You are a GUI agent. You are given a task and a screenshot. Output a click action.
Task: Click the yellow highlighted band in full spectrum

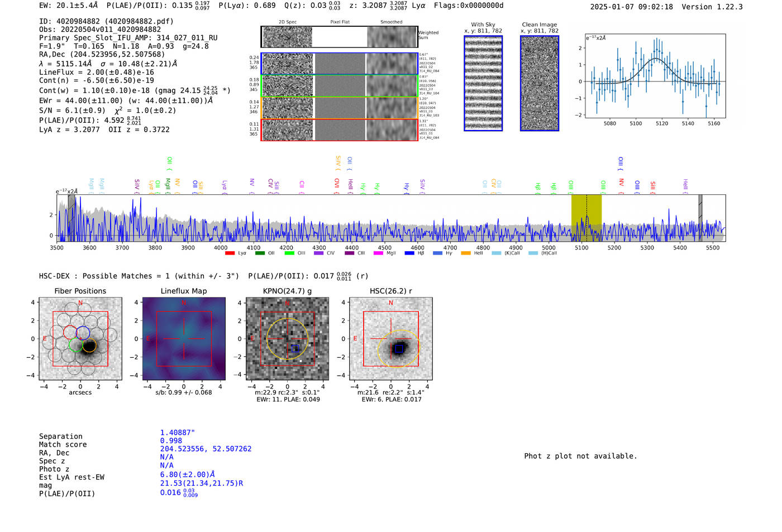586,218
